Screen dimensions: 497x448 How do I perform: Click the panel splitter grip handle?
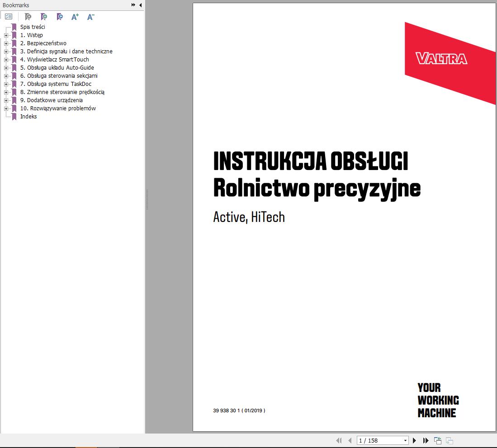point(147,200)
